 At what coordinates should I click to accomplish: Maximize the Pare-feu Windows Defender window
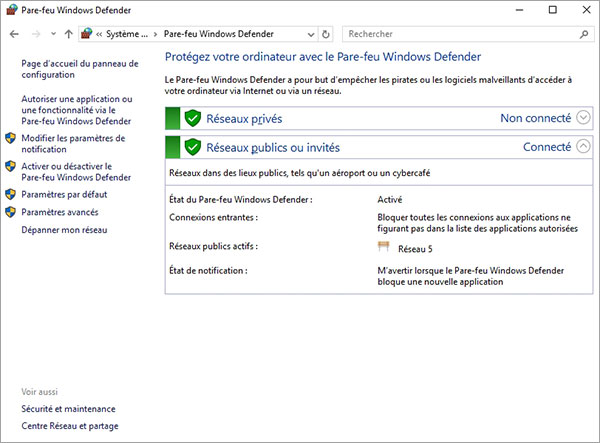coord(553,10)
